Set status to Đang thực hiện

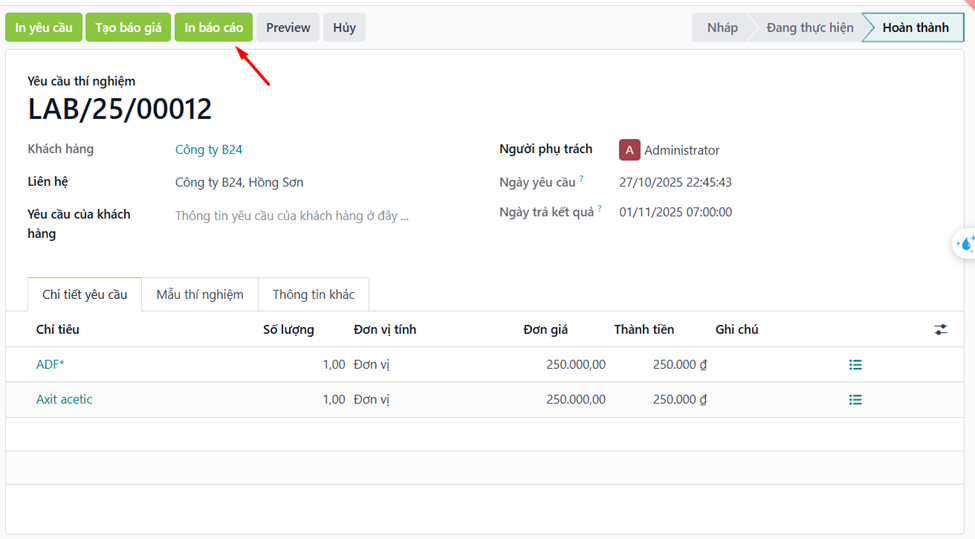pyautogui.click(x=809, y=28)
